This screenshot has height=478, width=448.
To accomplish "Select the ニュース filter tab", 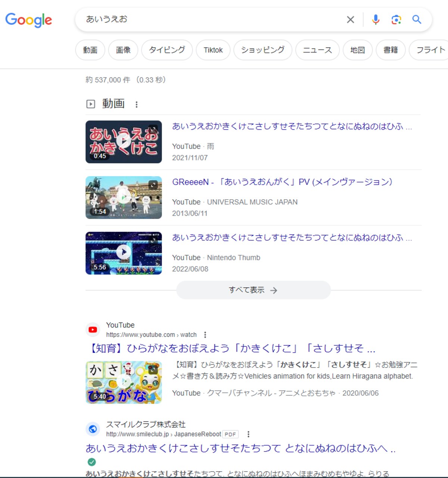I will [317, 50].
